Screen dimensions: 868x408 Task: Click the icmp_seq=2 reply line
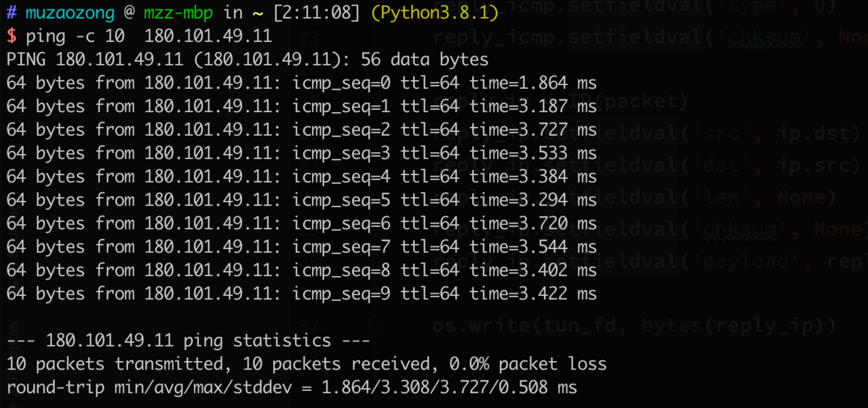tap(302, 130)
